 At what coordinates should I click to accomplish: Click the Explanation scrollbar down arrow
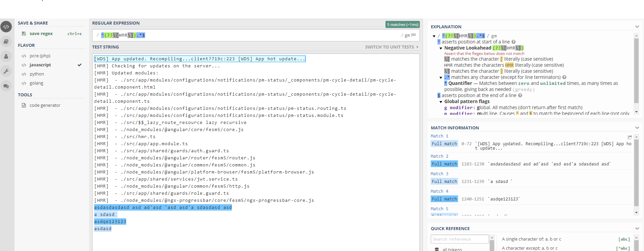coord(636,112)
